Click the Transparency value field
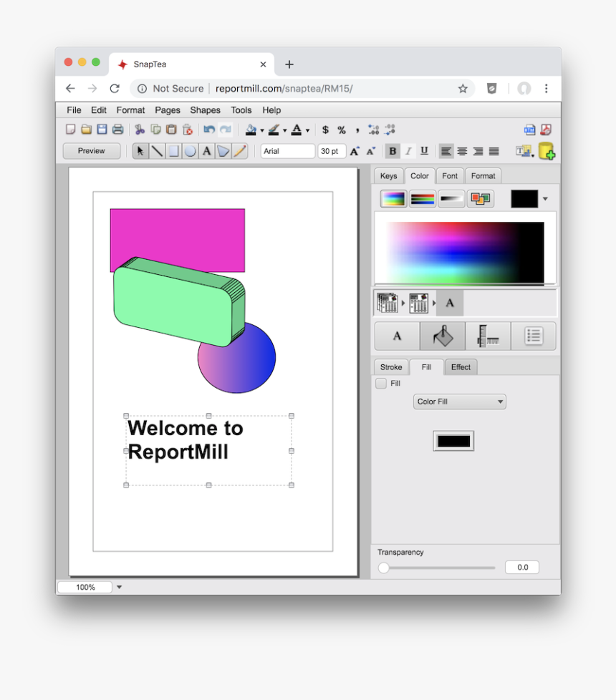 (x=522, y=568)
